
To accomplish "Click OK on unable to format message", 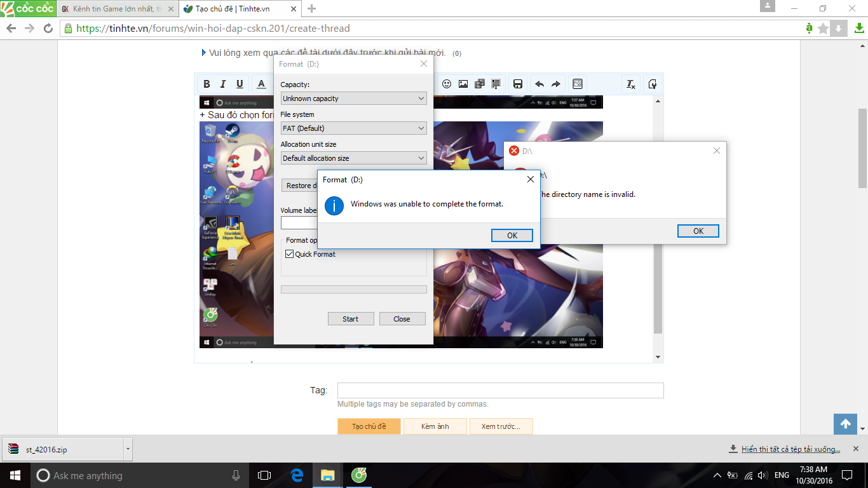I will (512, 235).
